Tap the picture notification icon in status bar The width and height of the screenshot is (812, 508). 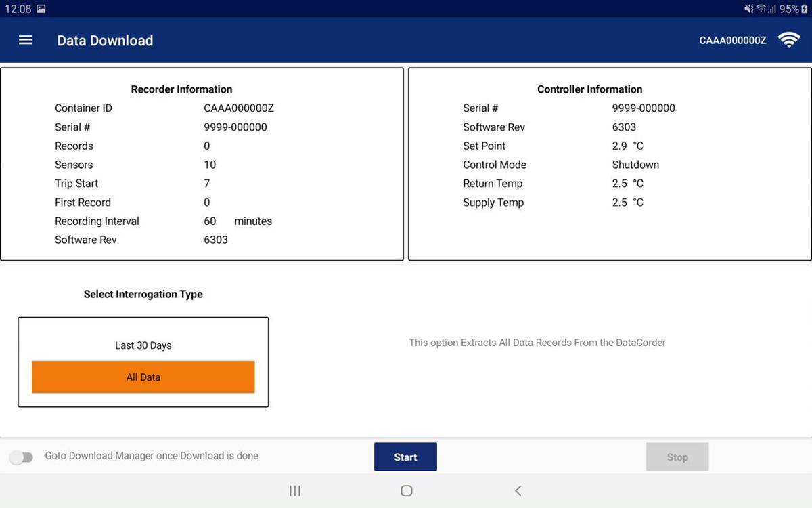click(41, 9)
